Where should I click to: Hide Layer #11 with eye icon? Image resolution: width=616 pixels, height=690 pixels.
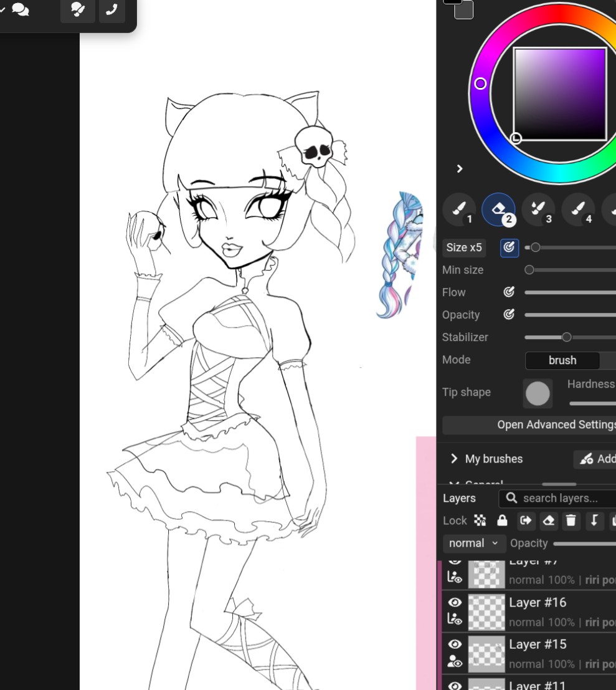(455, 686)
